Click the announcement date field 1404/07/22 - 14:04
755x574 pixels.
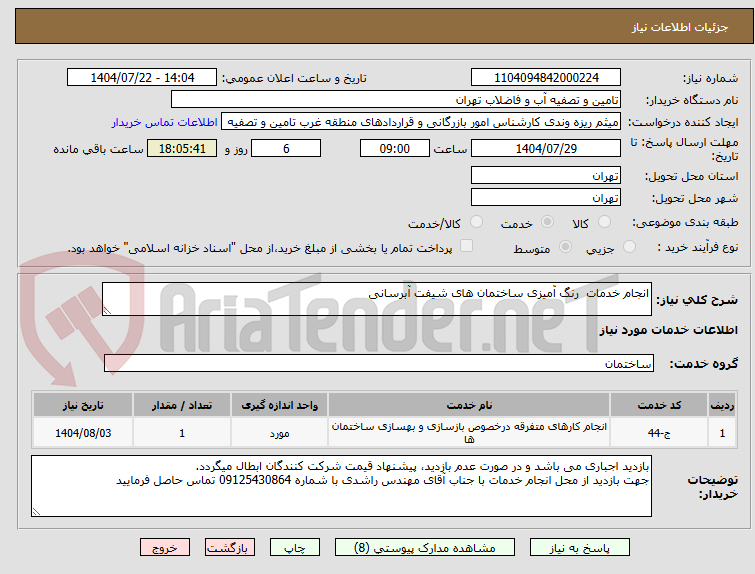(x=142, y=78)
